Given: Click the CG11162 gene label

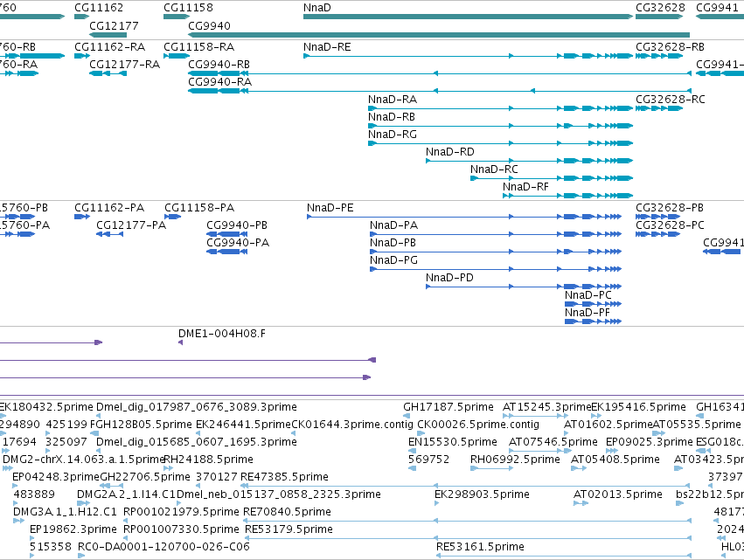Looking at the screenshot, I should click(99, 8).
